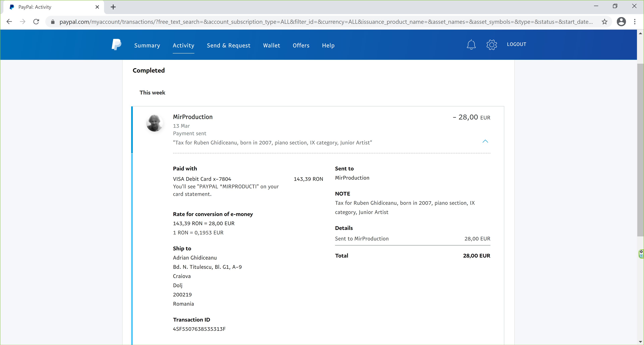Screen dimensions: 644x345
Task: Click the LOGOUT link
Action: 516,44
